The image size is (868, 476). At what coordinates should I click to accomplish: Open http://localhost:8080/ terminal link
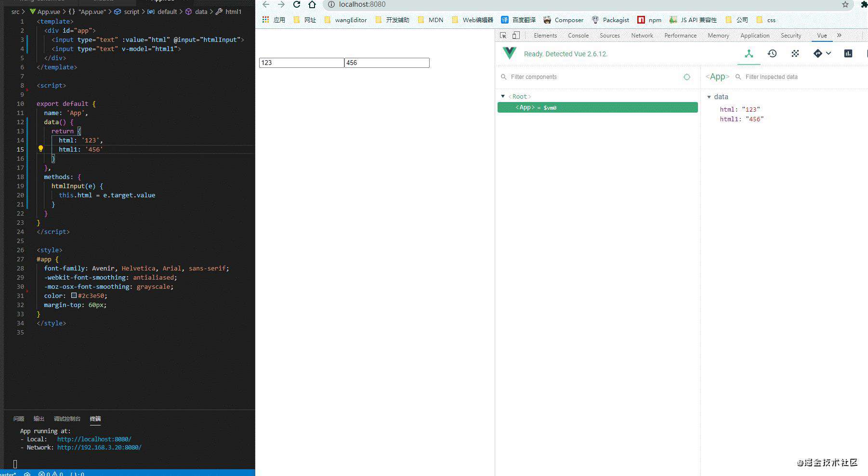(x=94, y=439)
